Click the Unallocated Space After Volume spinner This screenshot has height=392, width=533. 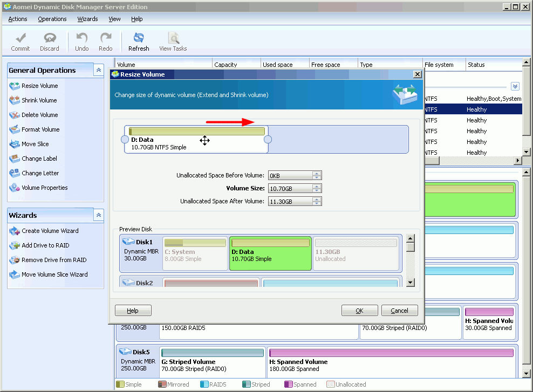(317, 201)
